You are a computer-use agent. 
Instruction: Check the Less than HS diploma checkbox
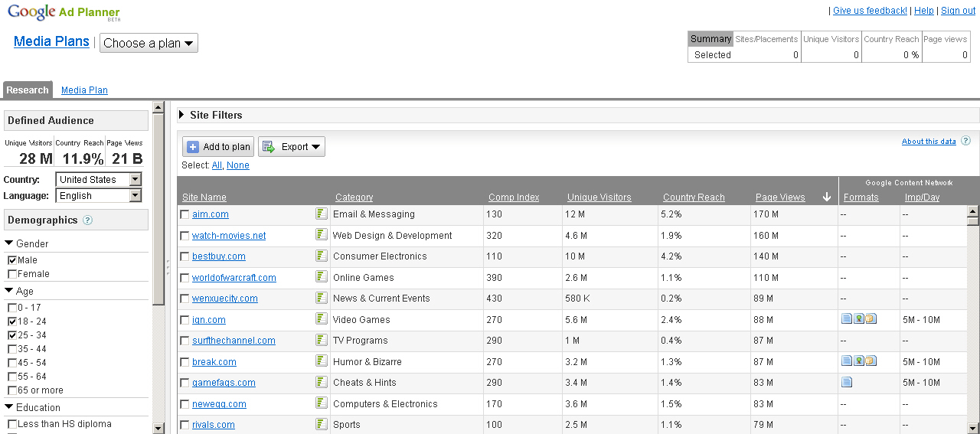12,424
